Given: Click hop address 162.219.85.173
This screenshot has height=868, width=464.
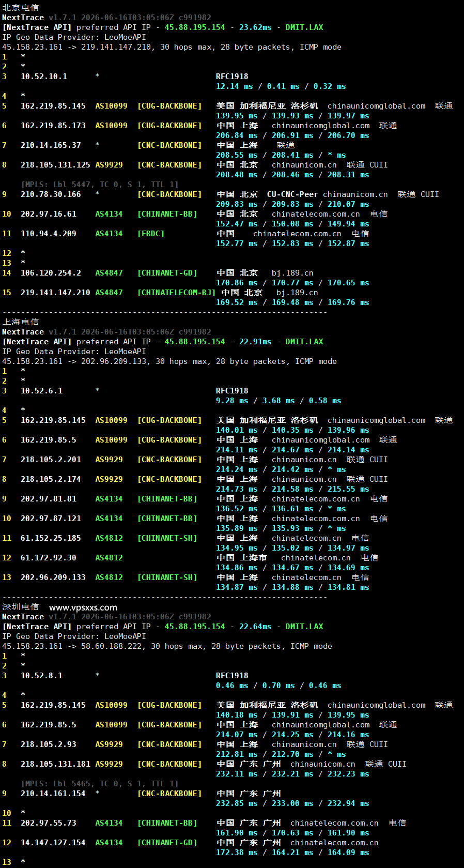Looking at the screenshot, I should (x=53, y=126).
